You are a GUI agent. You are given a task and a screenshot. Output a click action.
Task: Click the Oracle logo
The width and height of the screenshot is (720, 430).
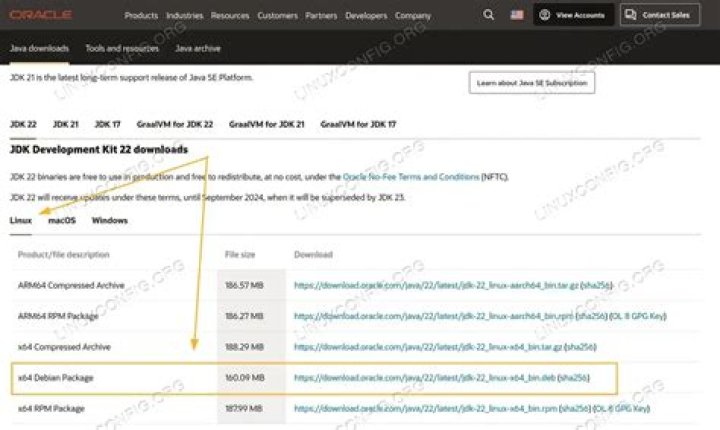coord(40,15)
